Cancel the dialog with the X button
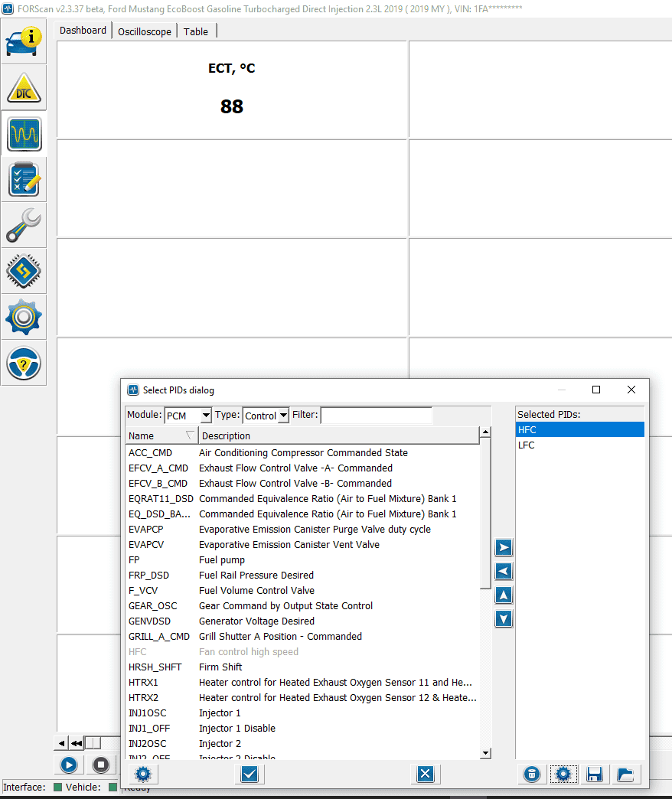 pos(425,775)
